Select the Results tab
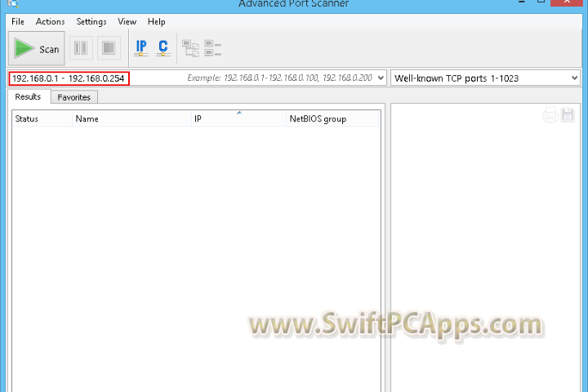This screenshot has width=588, height=392. 28,96
